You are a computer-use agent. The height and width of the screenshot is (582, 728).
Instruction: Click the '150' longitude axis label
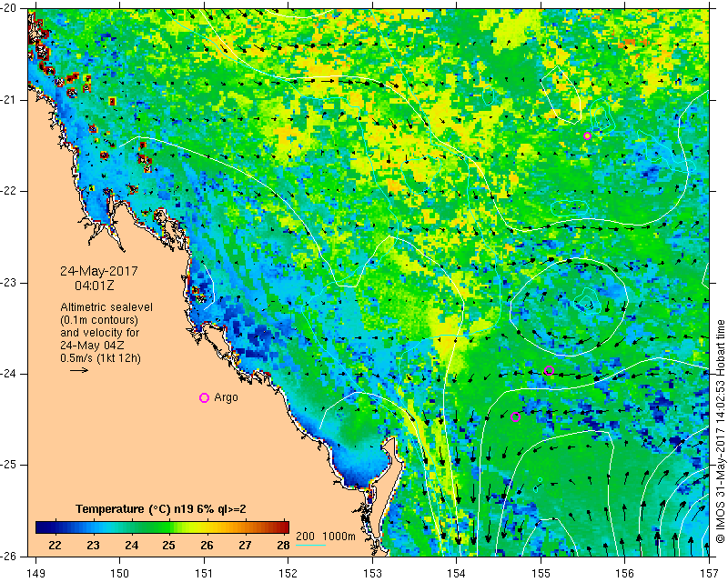pyautogui.click(x=120, y=573)
